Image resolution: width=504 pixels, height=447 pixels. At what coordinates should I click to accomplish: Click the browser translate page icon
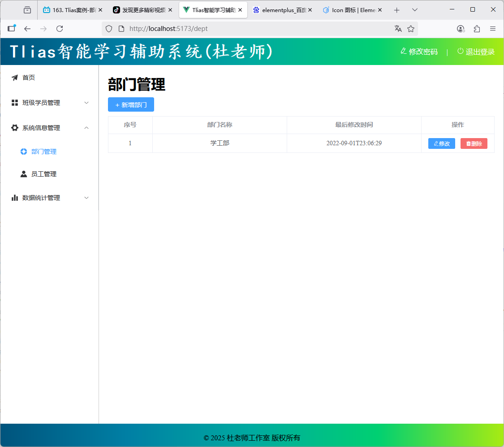pos(398,29)
